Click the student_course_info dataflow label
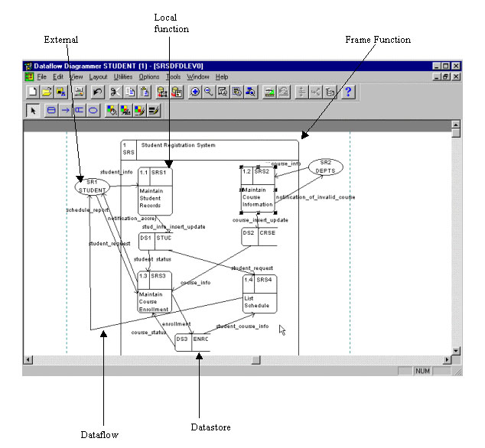The height and width of the screenshot is (448, 485). 242,326
